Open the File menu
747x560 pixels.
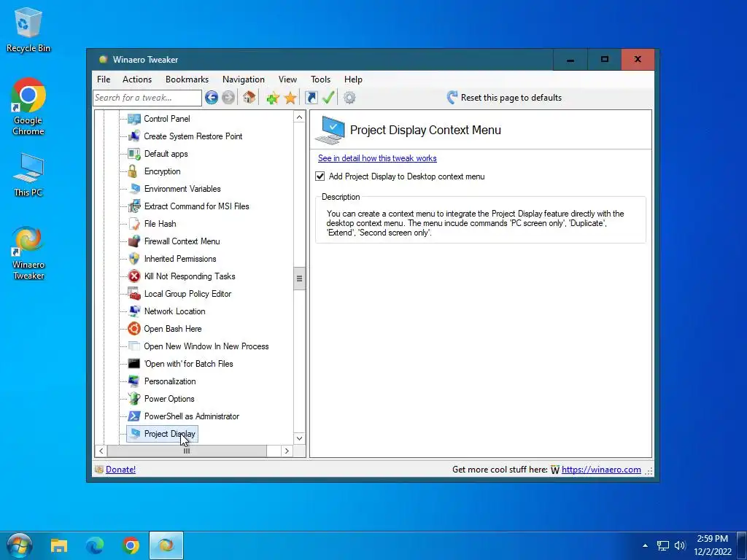click(x=104, y=79)
